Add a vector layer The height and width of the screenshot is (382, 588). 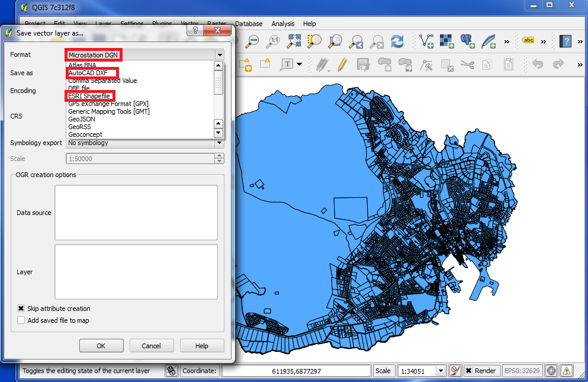pyautogui.click(x=426, y=41)
